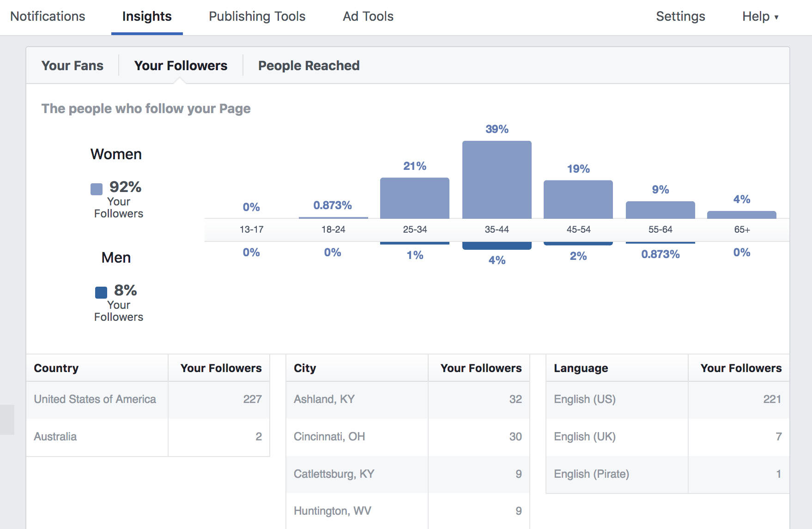
Task: Open page Settings link
Action: click(x=680, y=17)
